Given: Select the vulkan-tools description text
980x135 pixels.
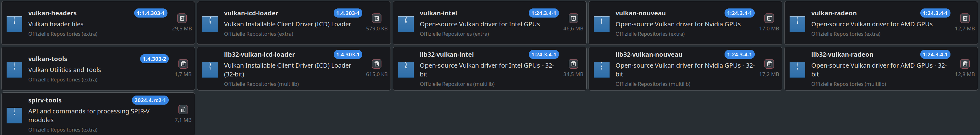Looking at the screenshot, I should coord(64,70).
